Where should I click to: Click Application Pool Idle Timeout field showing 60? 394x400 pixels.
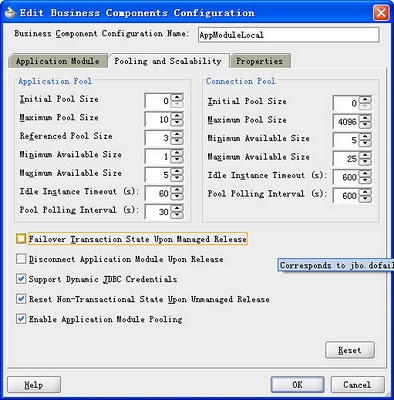tap(158, 193)
